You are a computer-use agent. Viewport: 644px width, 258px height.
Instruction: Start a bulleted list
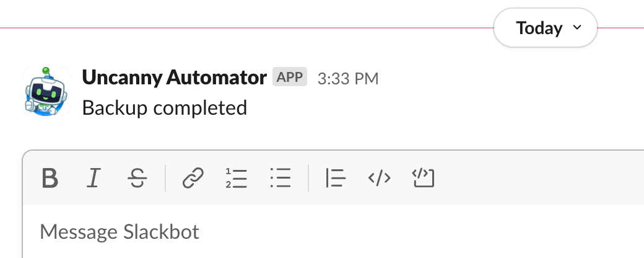(x=281, y=179)
